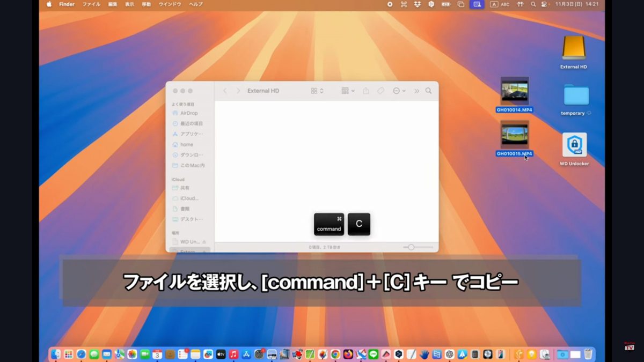Select the WD Unlocker desktop icon

point(574,145)
